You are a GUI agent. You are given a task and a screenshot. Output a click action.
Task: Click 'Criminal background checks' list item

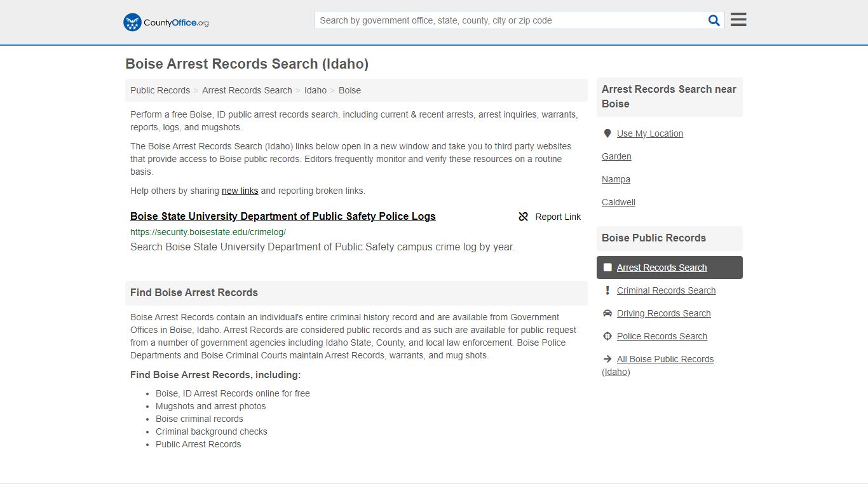pos(211,431)
